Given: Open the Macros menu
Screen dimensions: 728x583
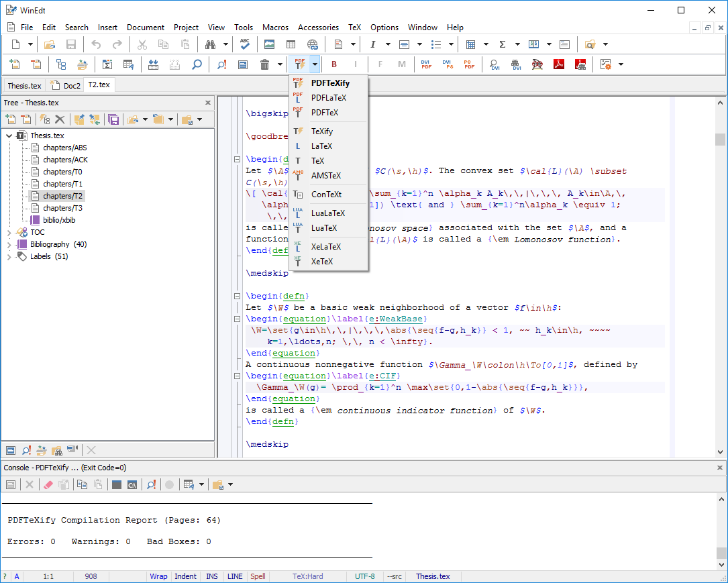Looking at the screenshot, I should tap(275, 28).
